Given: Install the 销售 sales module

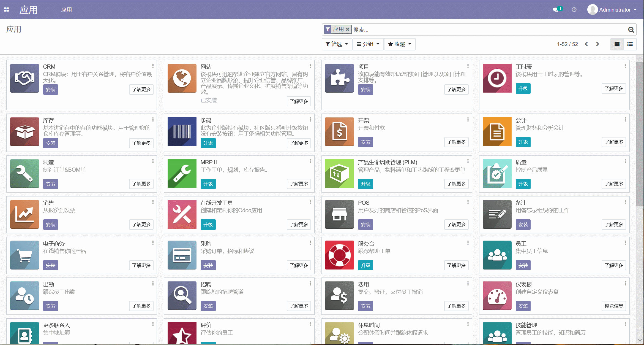Looking at the screenshot, I should (x=50, y=224).
